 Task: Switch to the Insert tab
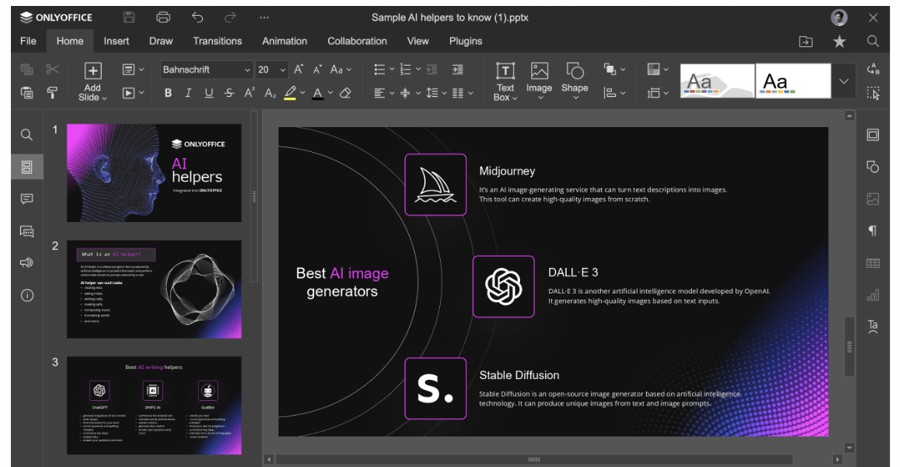click(x=117, y=41)
